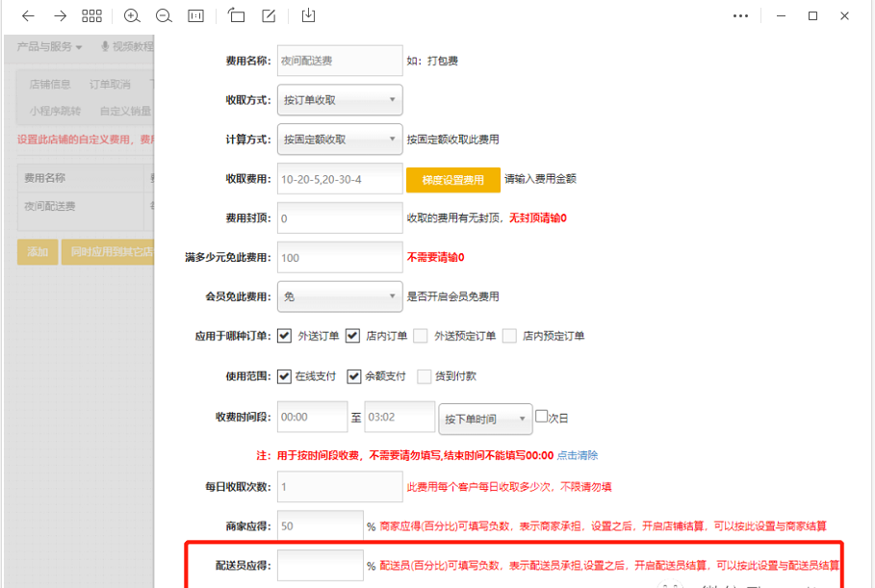Rotate the image
875x588 pixels.
click(x=237, y=16)
